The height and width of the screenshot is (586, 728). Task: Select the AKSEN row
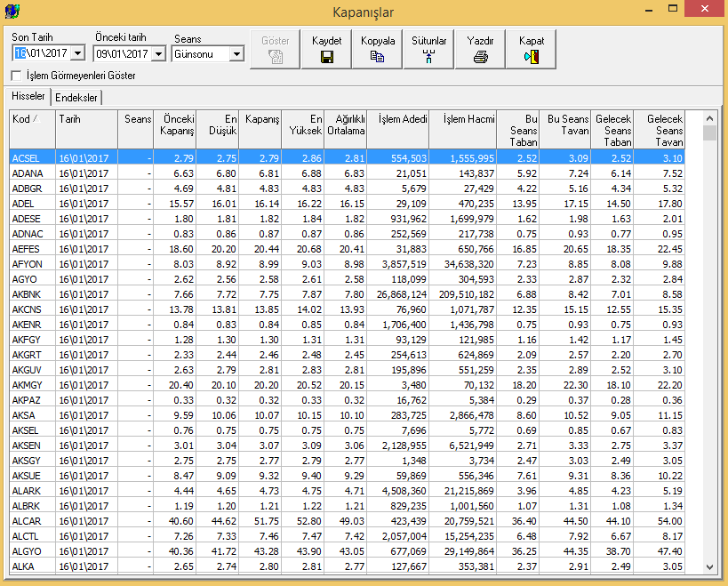tap(348, 446)
